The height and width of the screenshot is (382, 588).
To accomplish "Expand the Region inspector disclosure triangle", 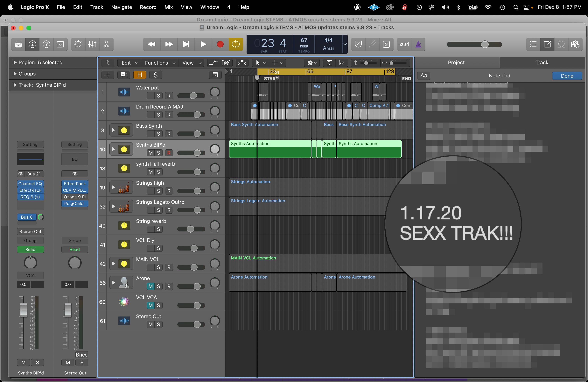I will pos(15,62).
